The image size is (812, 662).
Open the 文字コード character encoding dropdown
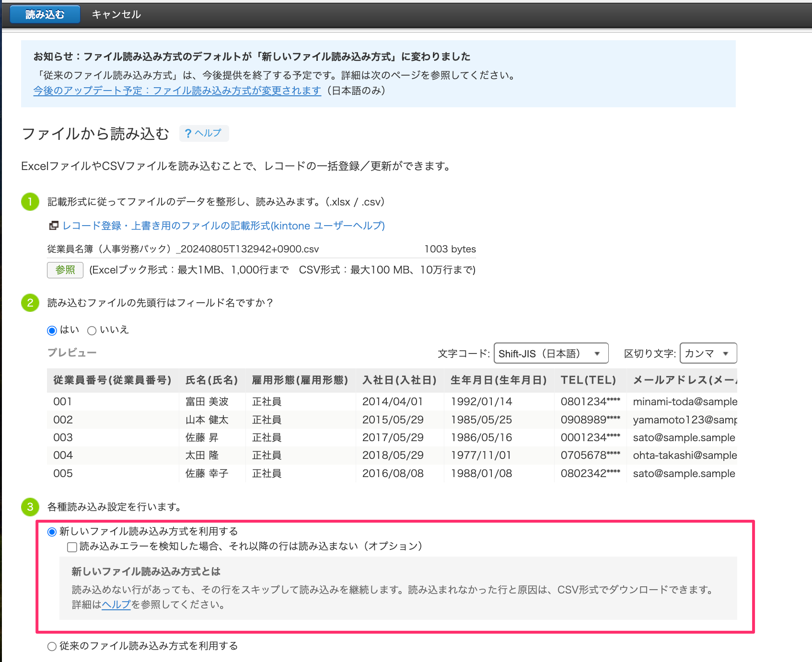pos(550,353)
